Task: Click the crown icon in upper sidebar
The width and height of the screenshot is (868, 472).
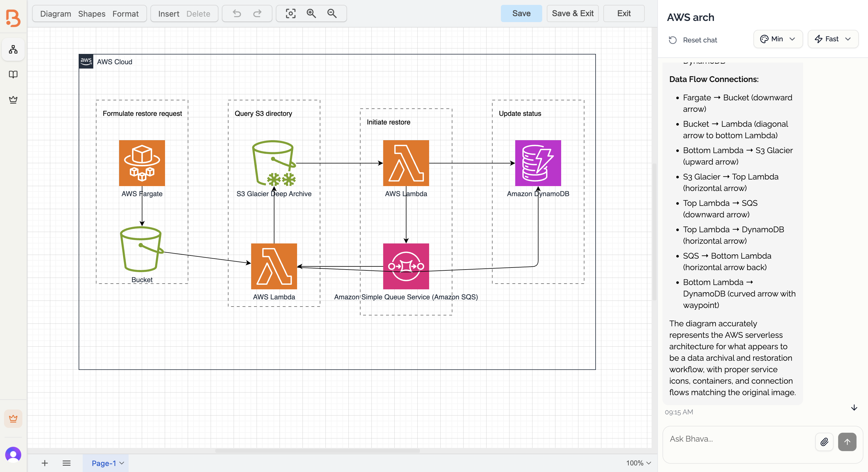Action: (13, 100)
